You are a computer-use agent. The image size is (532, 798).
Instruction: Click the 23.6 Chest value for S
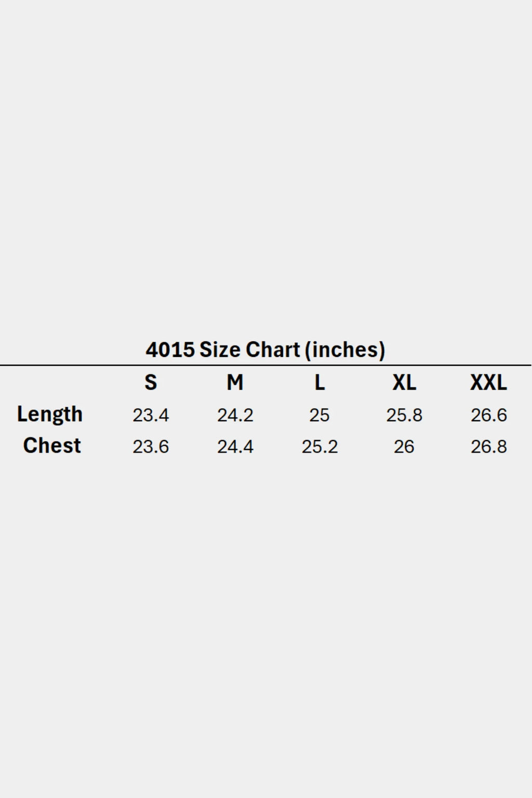tap(151, 447)
